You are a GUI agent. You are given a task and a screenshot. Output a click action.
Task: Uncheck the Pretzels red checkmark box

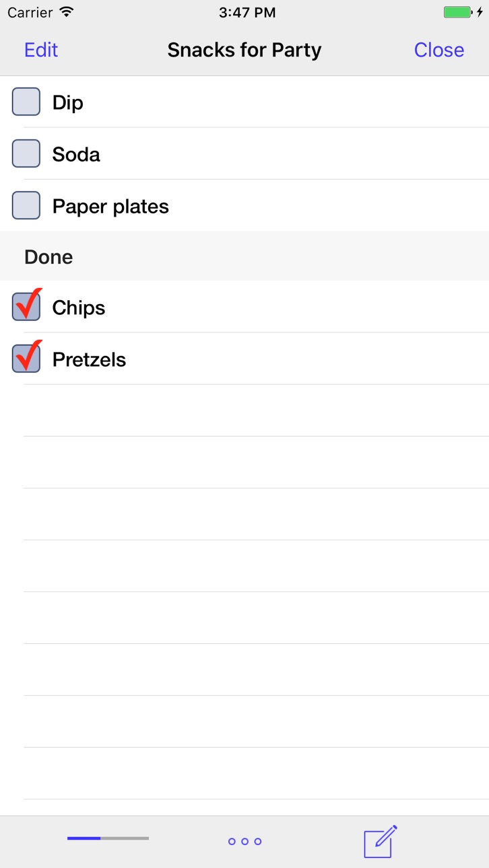[27, 357]
